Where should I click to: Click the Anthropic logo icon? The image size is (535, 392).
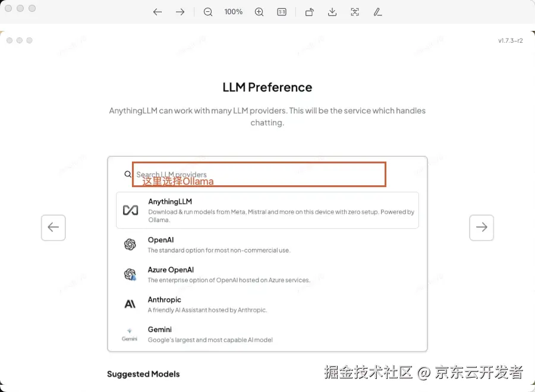coord(130,304)
